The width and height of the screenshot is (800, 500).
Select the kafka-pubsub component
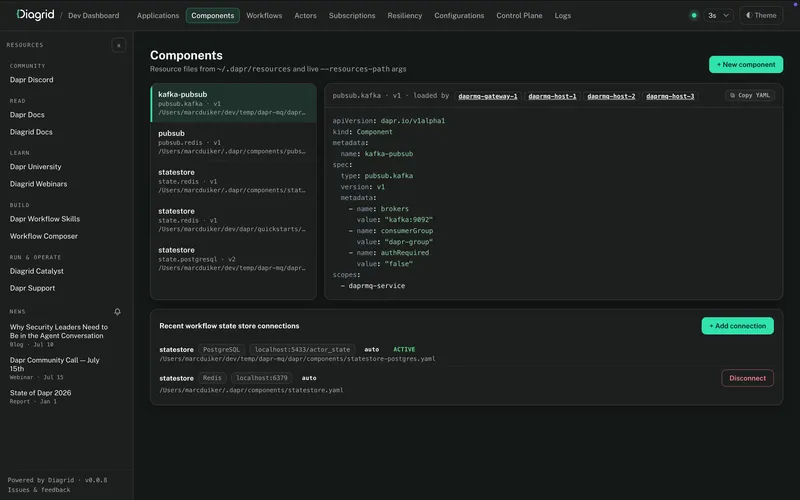(233, 103)
